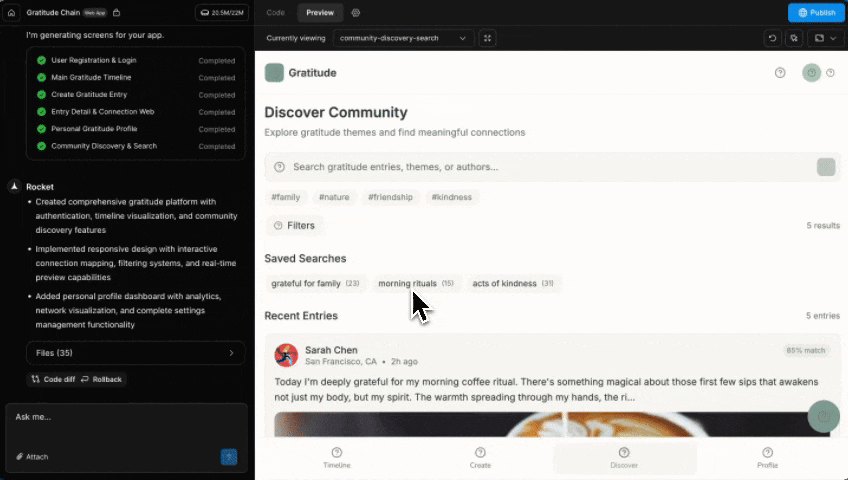Click the green round profile avatar in header

[811, 72]
